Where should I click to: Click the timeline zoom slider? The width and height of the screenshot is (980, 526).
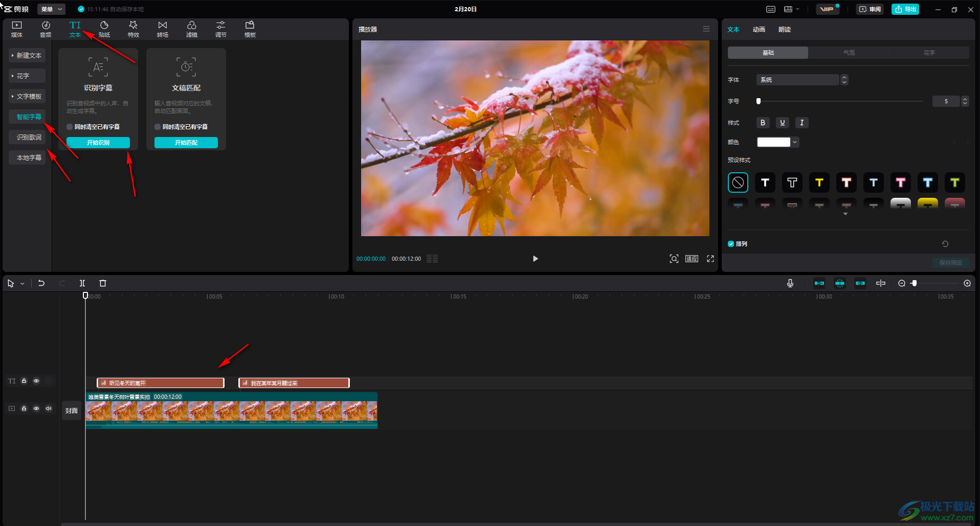pyautogui.click(x=934, y=283)
